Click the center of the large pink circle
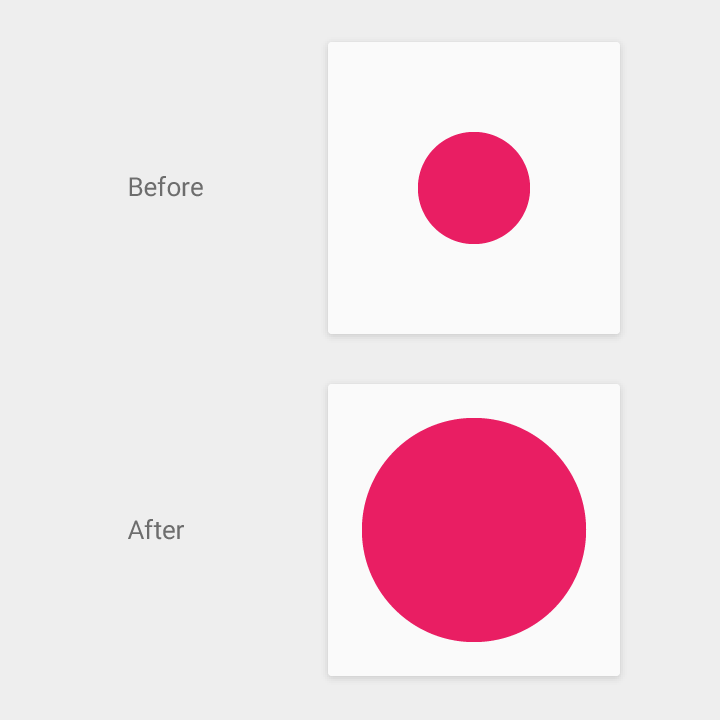This screenshot has height=720, width=720. (x=474, y=530)
